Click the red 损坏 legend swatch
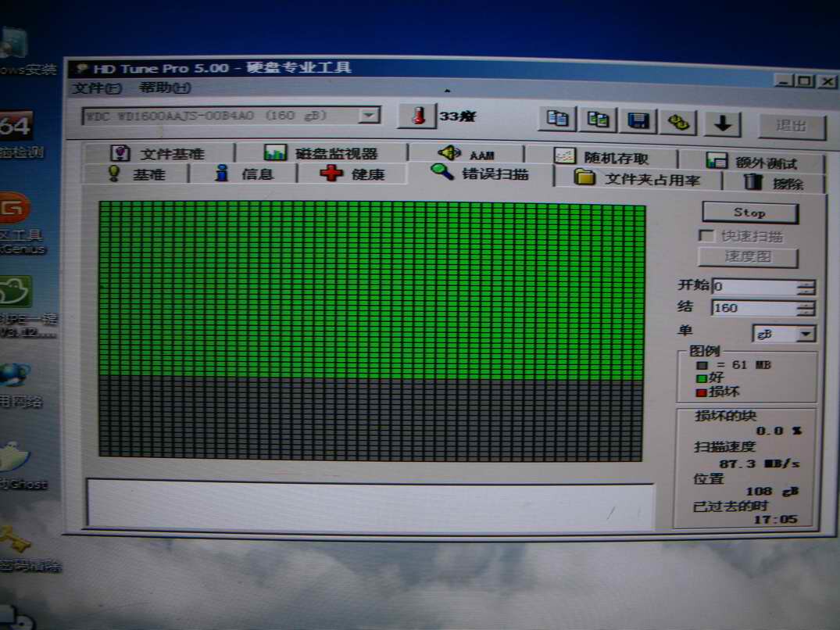 pyautogui.click(x=701, y=392)
